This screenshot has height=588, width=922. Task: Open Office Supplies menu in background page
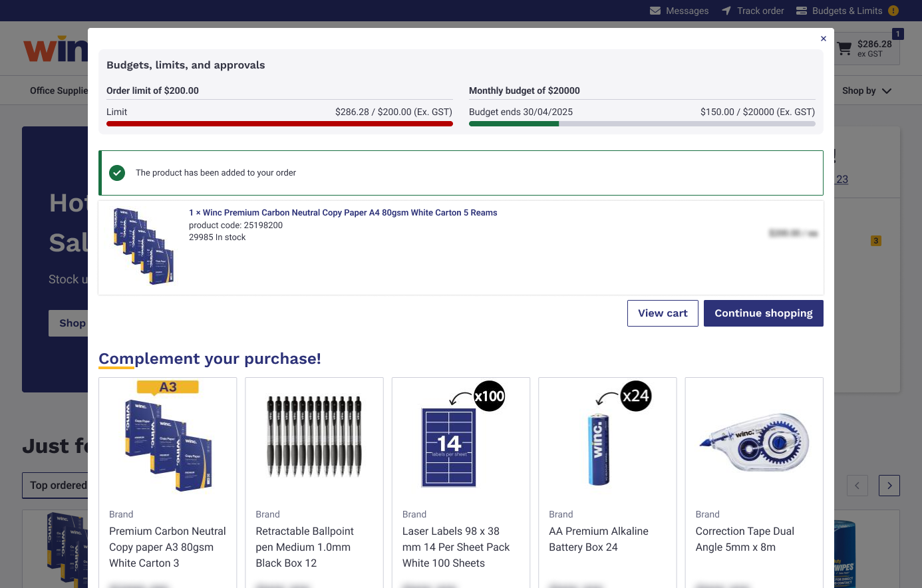click(x=59, y=90)
